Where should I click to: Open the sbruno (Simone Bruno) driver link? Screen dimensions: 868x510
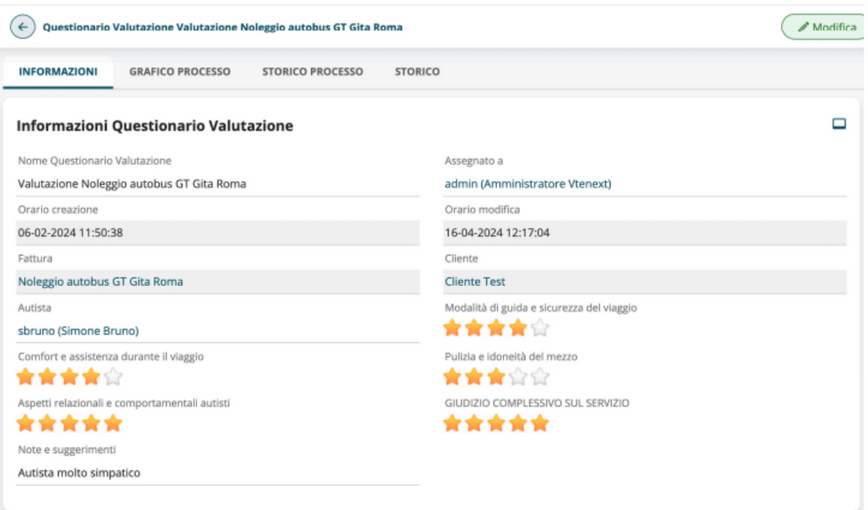pyautogui.click(x=78, y=331)
